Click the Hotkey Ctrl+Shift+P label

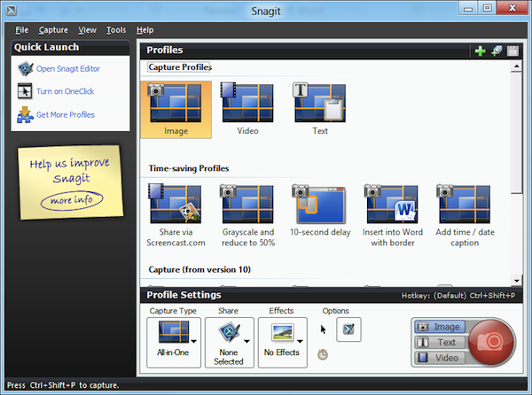point(458,296)
